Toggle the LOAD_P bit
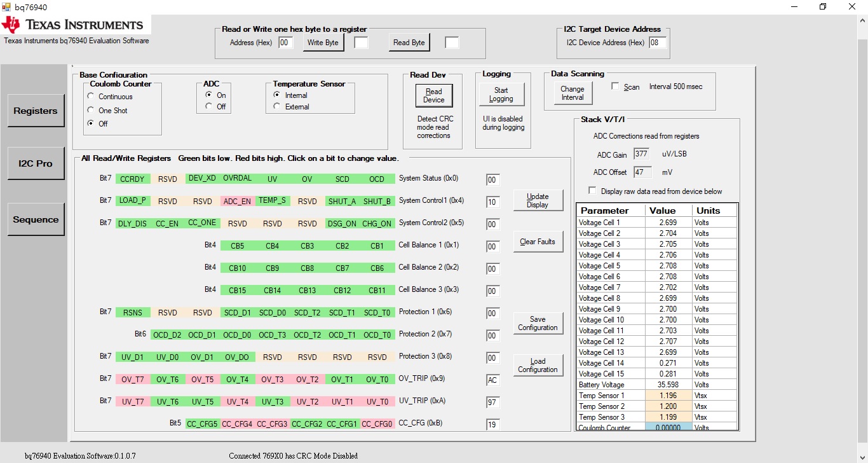 pyautogui.click(x=133, y=200)
